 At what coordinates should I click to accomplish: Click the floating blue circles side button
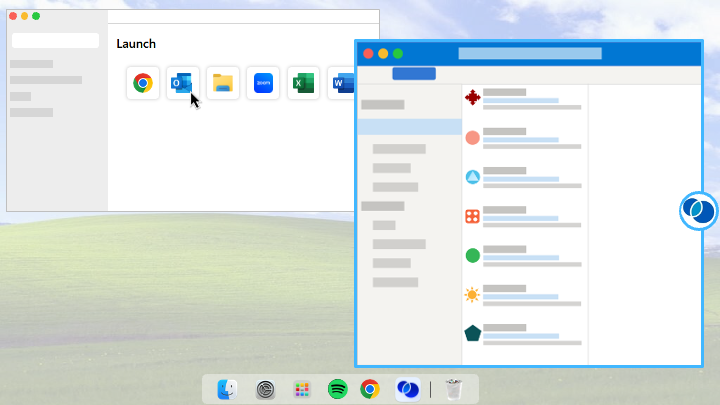(x=698, y=211)
